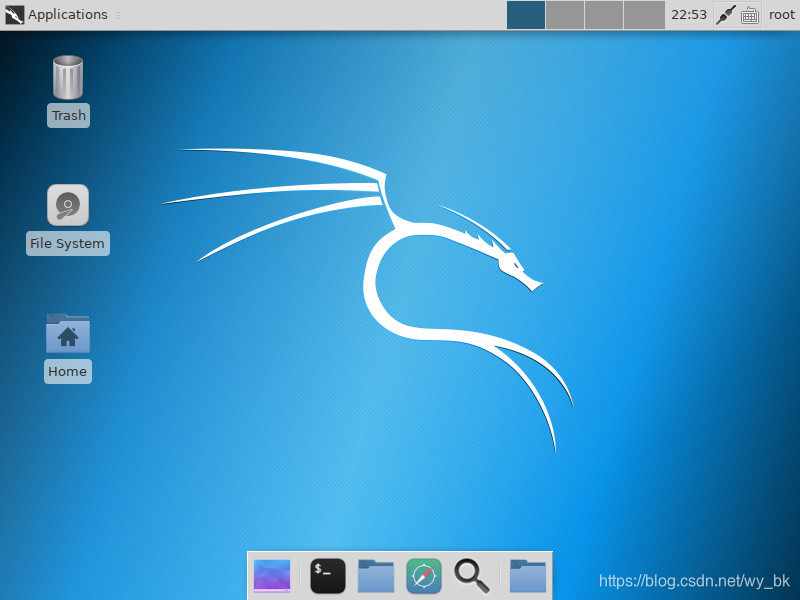
Task: Click the 22:53 clock
Action: click(689, 15)
